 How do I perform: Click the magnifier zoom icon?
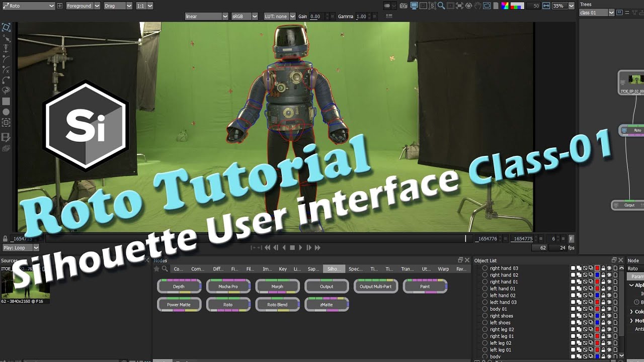pyautogui.click(x=441, y=6)
